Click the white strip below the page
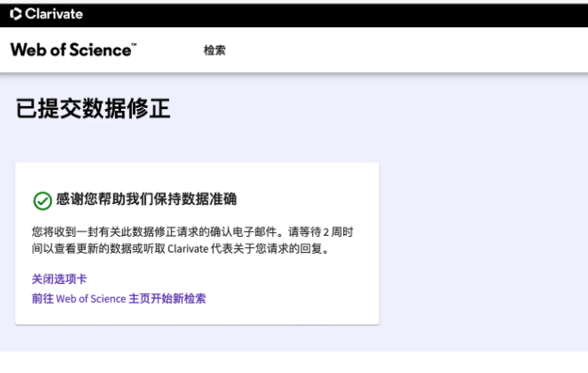The image size is (588, 373). pos(294,363)
